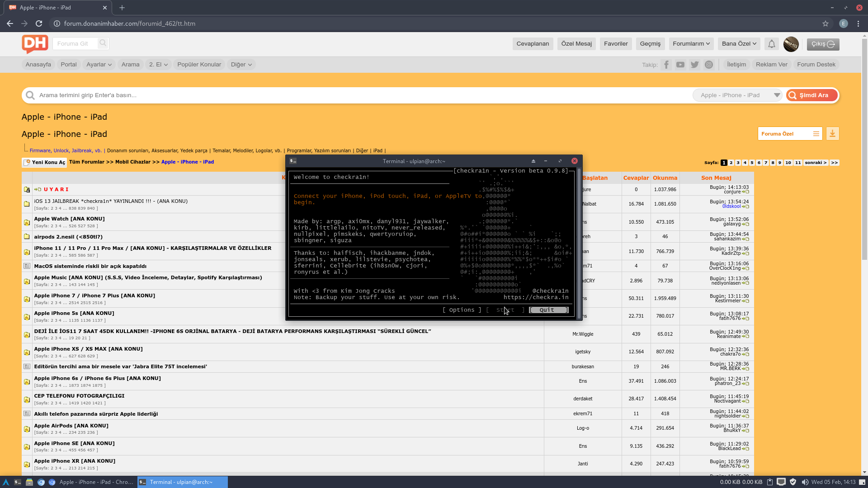Open the Arch Linux application launcher
868x488 pixels.
(x=6, y=482)
